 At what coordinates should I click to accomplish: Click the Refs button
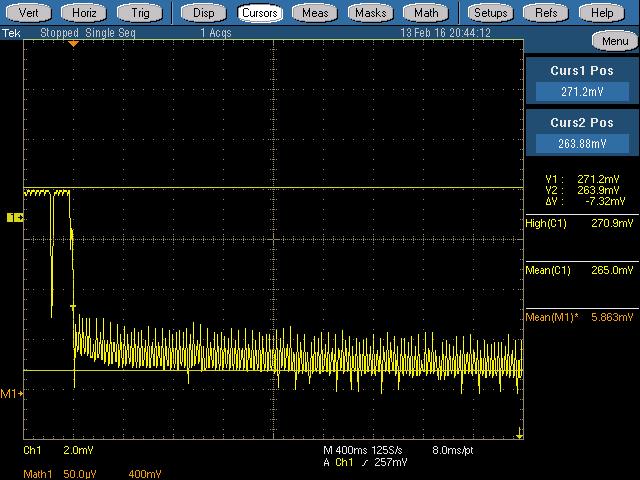[546, 13]
